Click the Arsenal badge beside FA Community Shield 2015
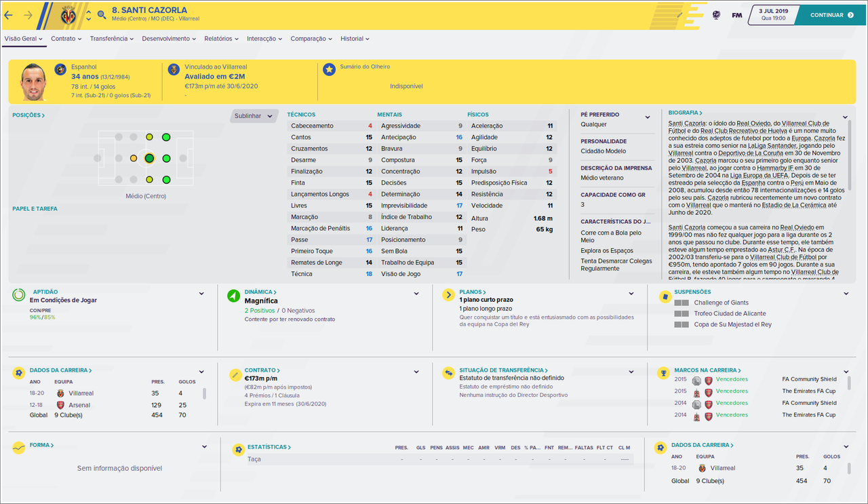The height and width of the screenshot is (504, 868). pos(709,380)
